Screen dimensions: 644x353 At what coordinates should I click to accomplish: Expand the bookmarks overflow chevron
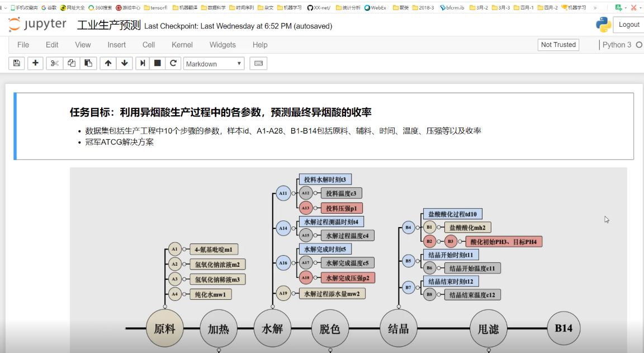594,8
